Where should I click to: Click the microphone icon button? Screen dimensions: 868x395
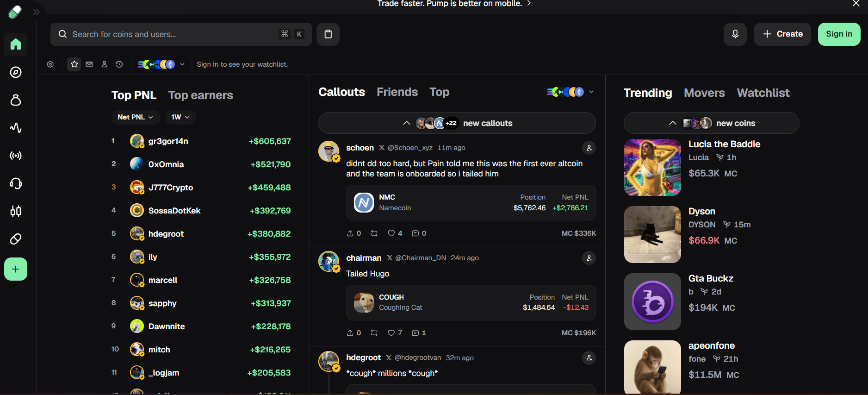point(735,34)
